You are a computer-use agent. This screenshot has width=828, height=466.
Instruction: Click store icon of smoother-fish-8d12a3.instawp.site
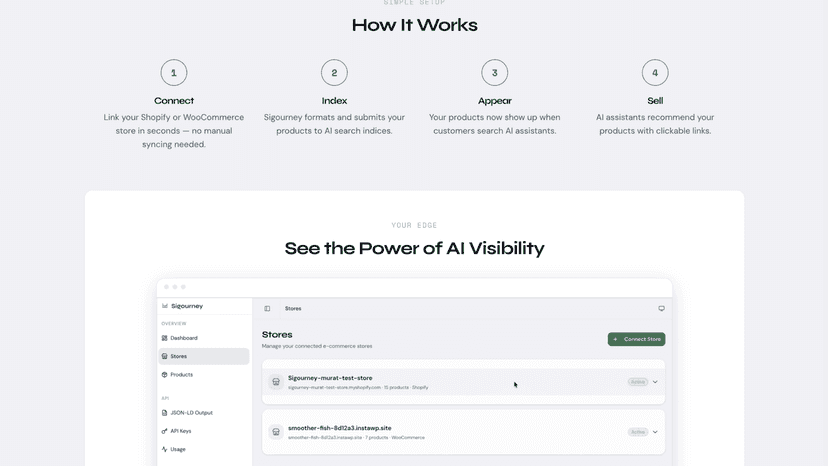pyautogui.click(x=276, y=432)
